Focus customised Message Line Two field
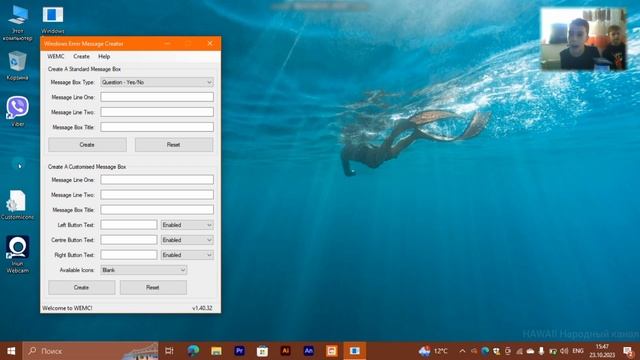The image size is (640, 360). tap(157, 195)
